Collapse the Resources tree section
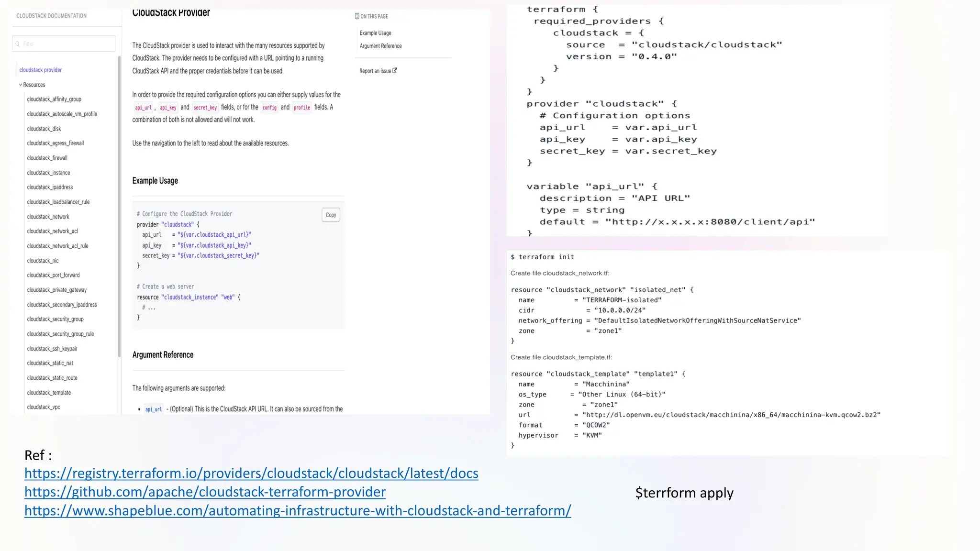 click(x=21, y=85)
